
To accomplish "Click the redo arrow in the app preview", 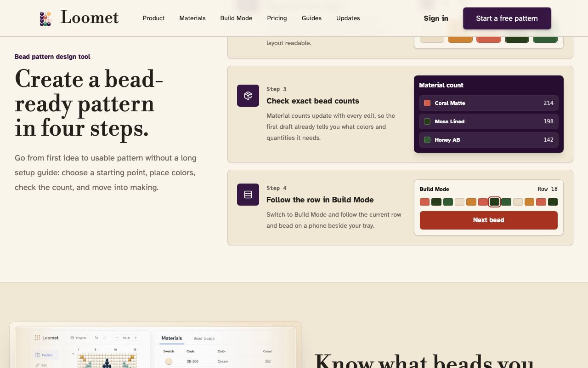I will point(105,338).
